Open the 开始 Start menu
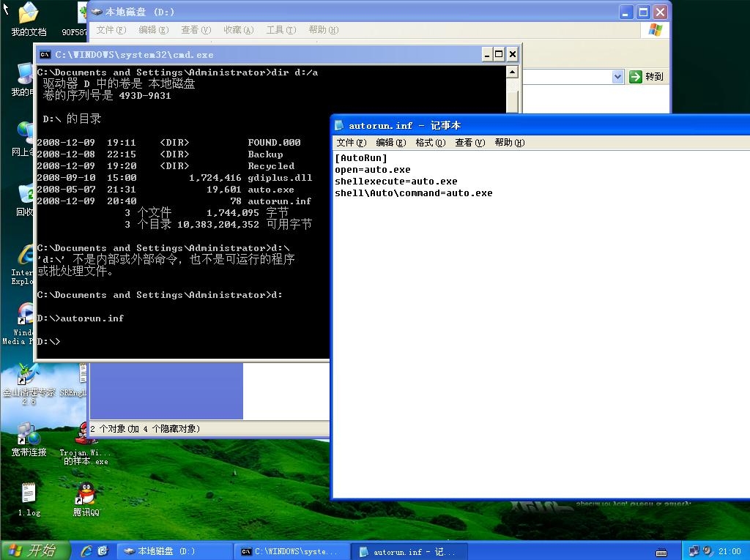 click(35, 550)
